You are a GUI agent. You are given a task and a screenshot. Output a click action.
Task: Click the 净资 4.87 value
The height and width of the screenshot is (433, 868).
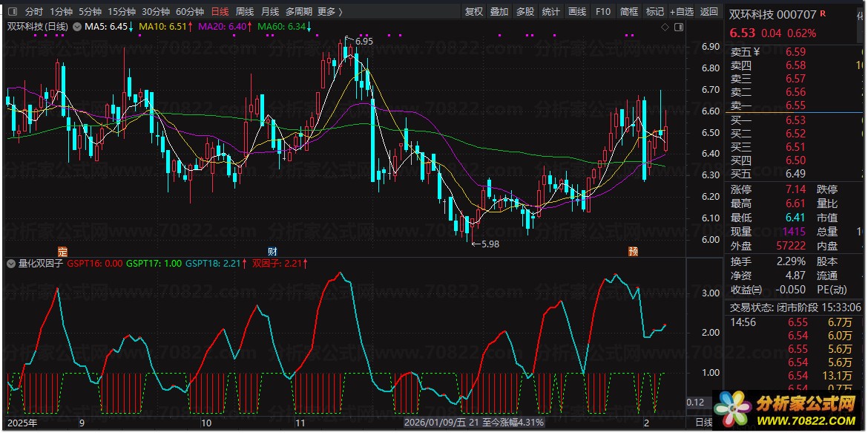(796, 275)
